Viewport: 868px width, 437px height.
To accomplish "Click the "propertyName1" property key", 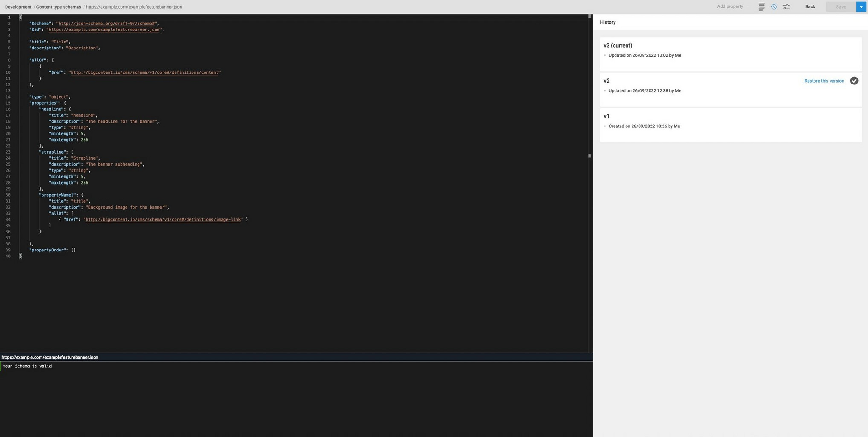I will tap(57, 195).
